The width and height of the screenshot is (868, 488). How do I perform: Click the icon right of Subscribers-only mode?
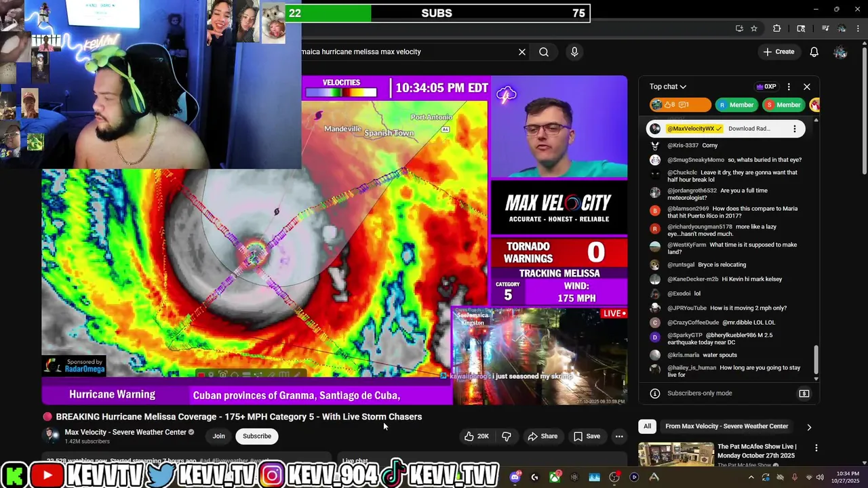[x=804, y=393]
